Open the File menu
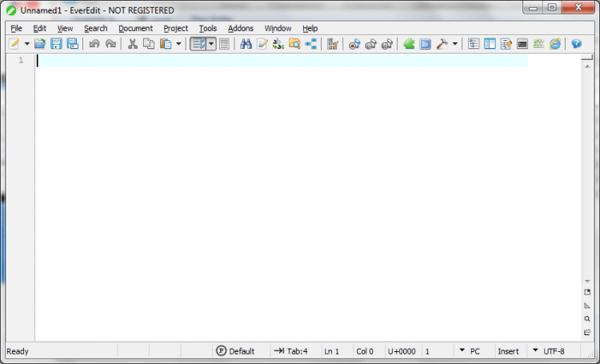This screenshot has height=364, width=600. click(x=16, y=28)
